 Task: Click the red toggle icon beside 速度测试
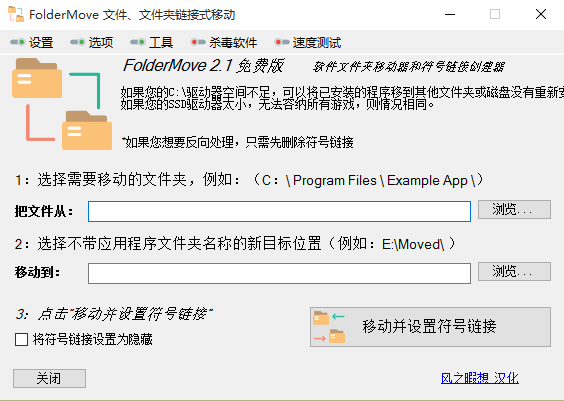pyautogui.click(x=282, y=42)
